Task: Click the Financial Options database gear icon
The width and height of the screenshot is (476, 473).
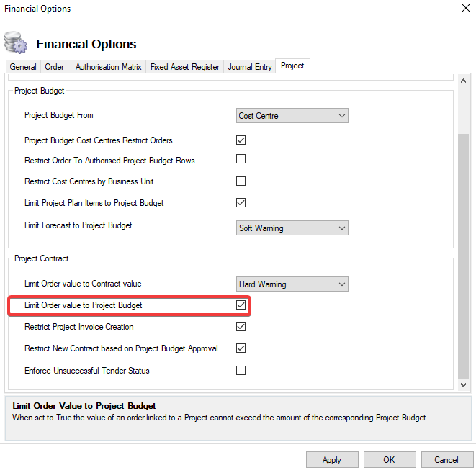Action: (15, 42)
